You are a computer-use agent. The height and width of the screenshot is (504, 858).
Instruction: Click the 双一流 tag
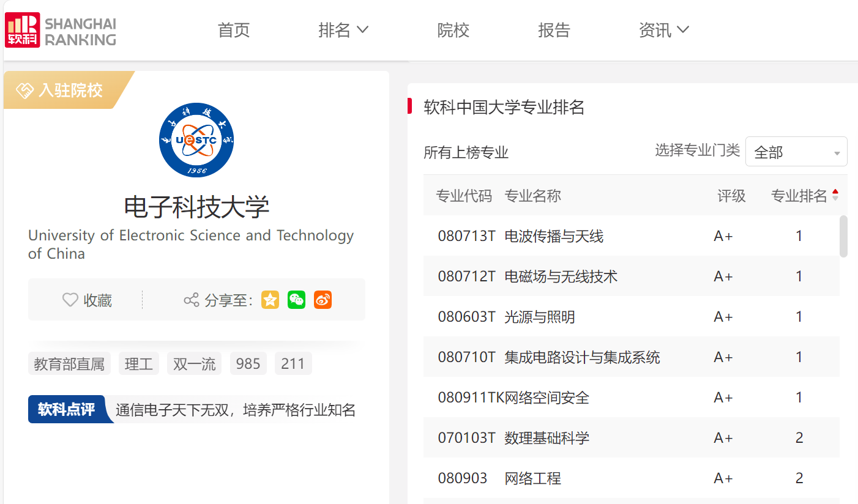pos(195,364)
